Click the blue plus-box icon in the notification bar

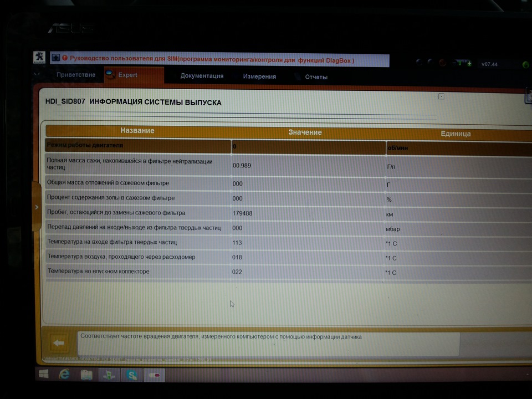pos(55,58)
